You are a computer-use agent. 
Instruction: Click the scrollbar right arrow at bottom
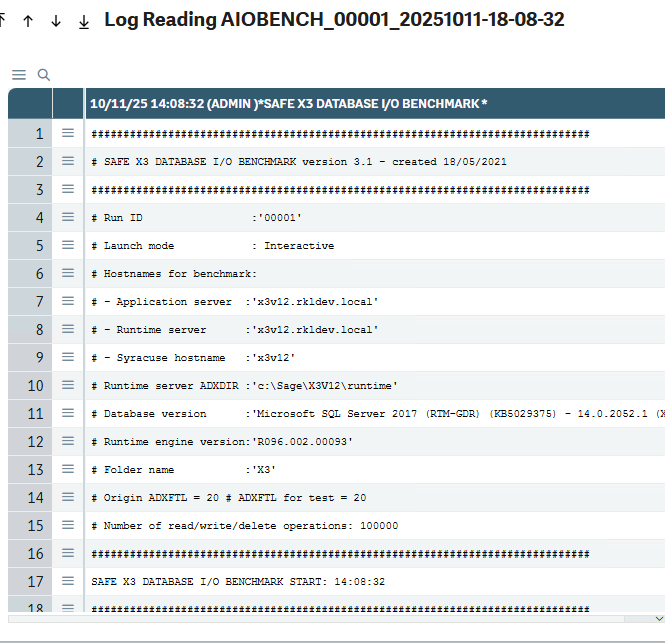point(657,618)
